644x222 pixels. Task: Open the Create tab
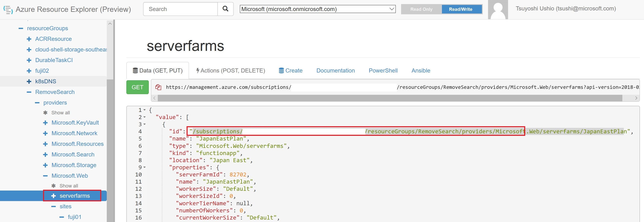pos(290,70)
